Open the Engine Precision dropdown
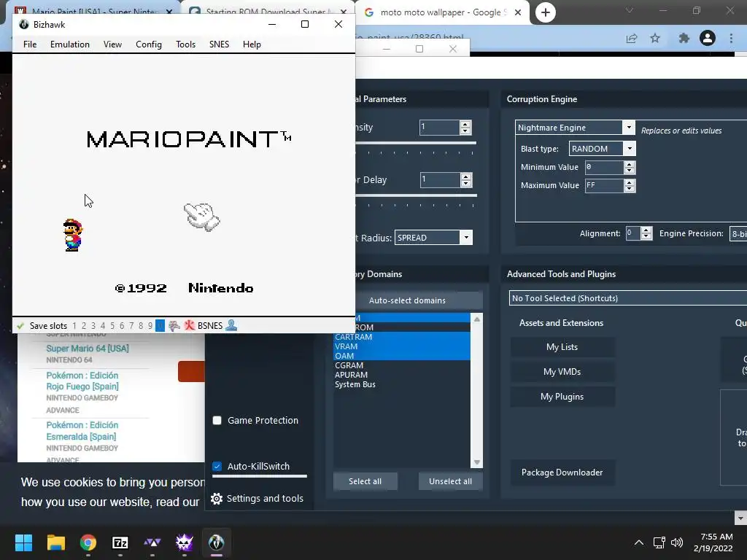The width and height of the screenshot is (747, 560). [738, 234]
